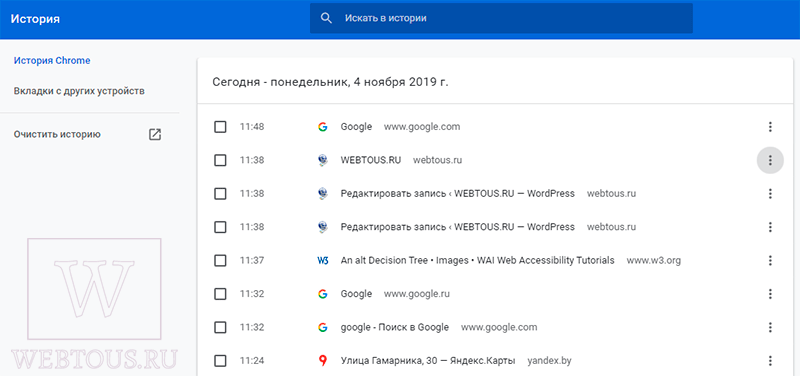Click the yandex.by domain text
Image resolution: width=800 pixels, height=376 pixels.
point(549,361)
